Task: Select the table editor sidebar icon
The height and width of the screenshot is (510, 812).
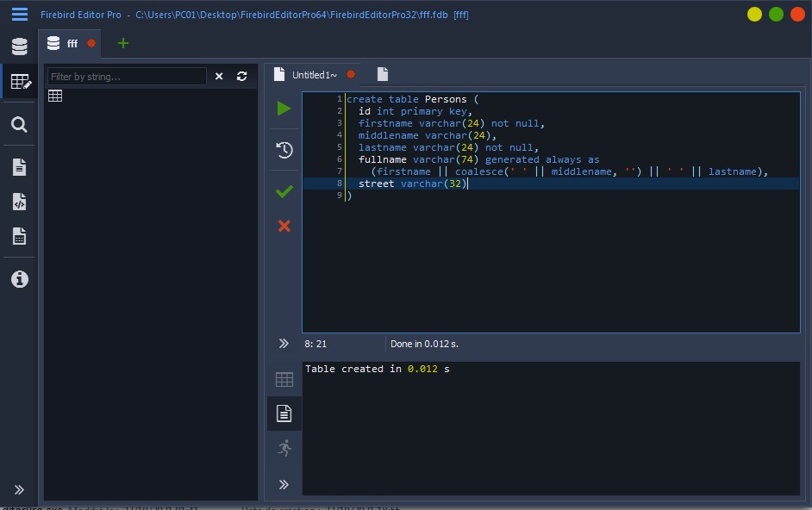Action: click(x=21, y=82)
